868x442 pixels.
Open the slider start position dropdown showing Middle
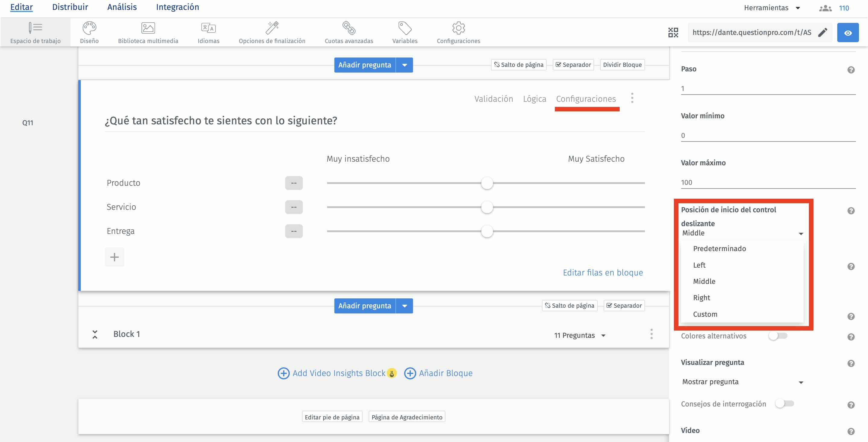point(741,233)
